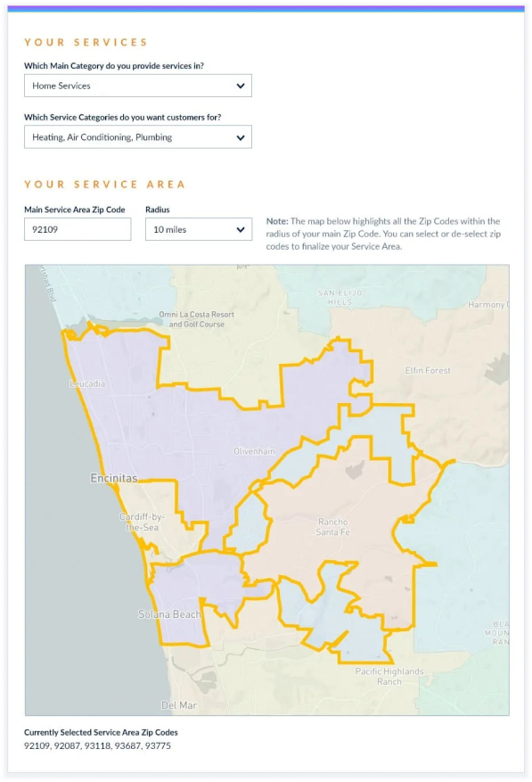Click the chevron beside Heating, Air Conditioning, Plumbing

241,137
